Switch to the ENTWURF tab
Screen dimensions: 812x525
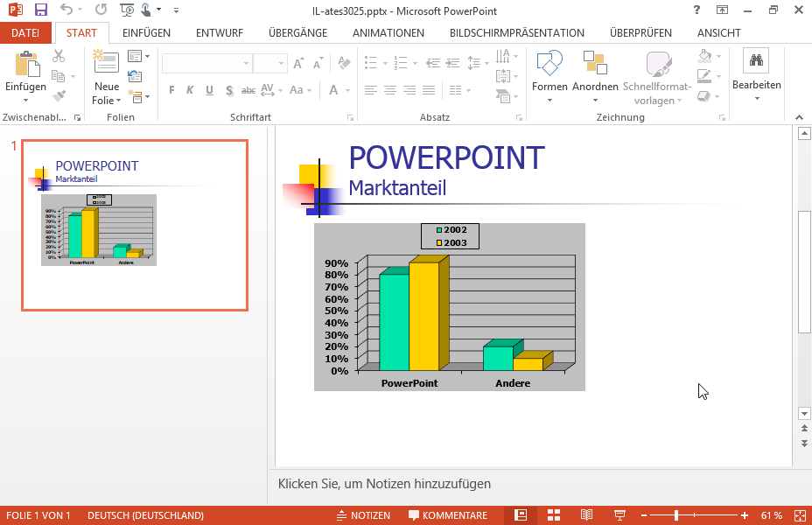pos(220,32)
